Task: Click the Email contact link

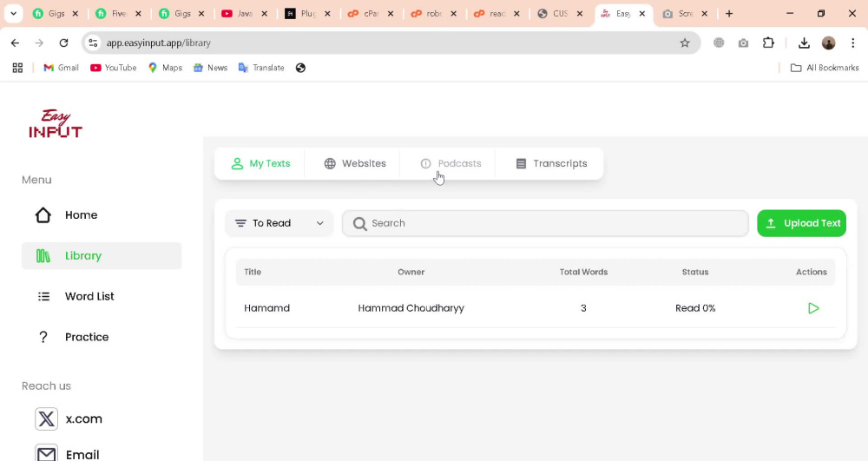Action: (82, 454)
